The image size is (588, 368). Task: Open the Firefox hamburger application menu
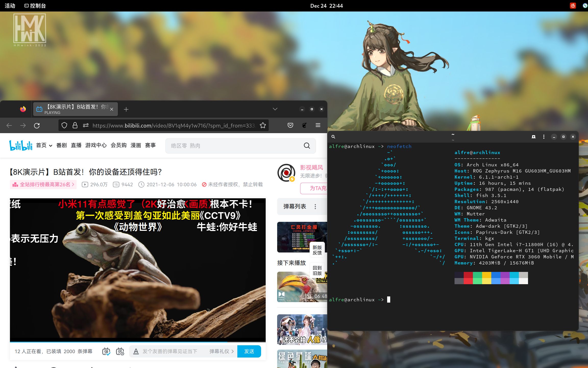[x=318, y=125]
